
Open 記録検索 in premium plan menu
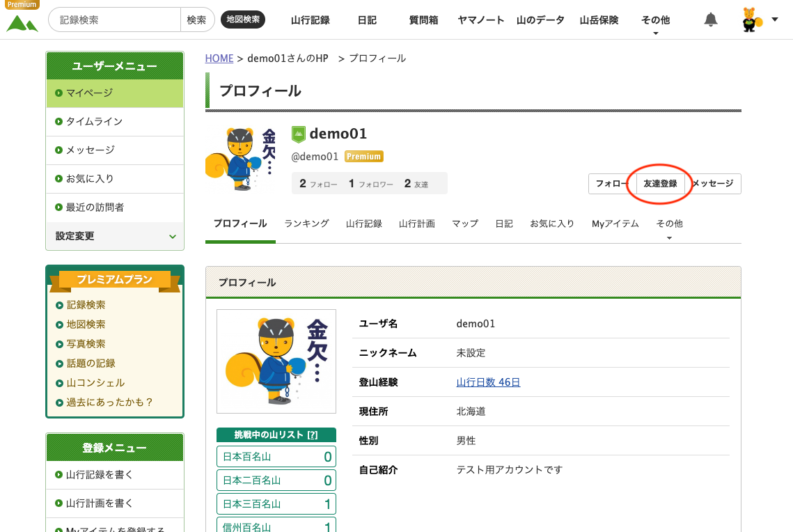tap(86, 305)
